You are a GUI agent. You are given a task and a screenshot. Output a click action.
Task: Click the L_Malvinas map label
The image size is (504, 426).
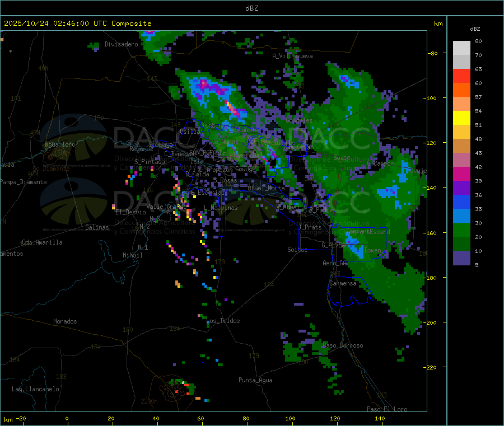[x=221, y=208]
